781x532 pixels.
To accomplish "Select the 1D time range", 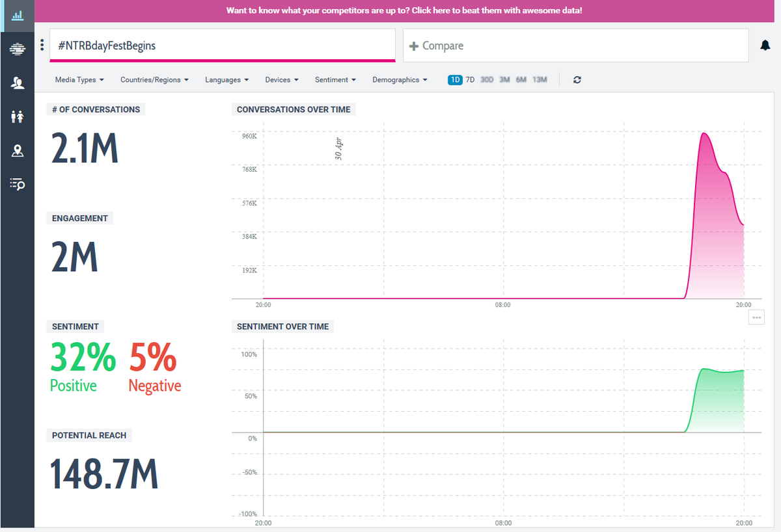I will tap(455, 80).
